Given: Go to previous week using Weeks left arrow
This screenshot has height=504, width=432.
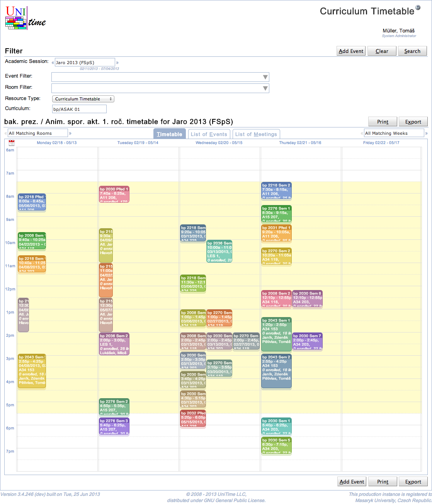Looking at the screenshot, I should coord(362,133).
